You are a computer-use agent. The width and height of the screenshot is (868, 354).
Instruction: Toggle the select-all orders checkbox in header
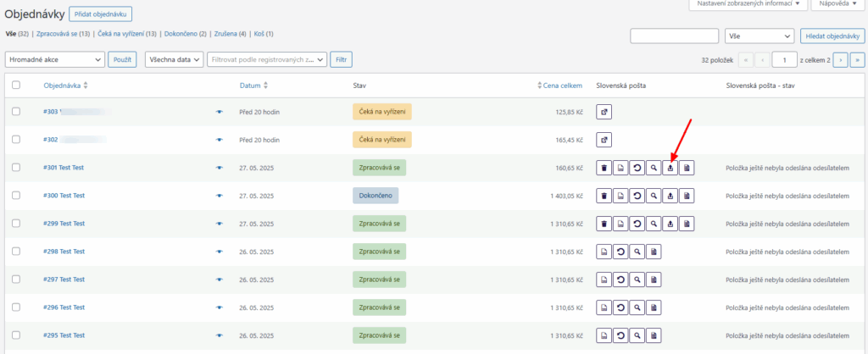click(x=16, y=86)
